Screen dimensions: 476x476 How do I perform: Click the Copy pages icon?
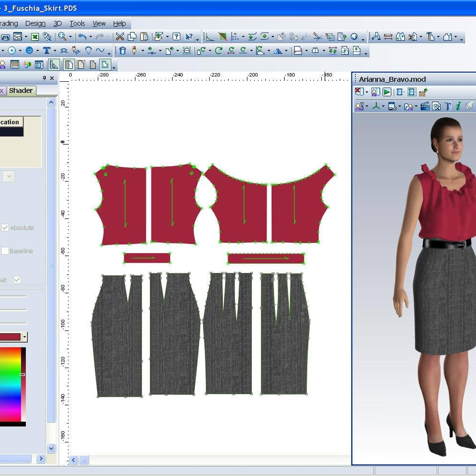pos(132,37)
